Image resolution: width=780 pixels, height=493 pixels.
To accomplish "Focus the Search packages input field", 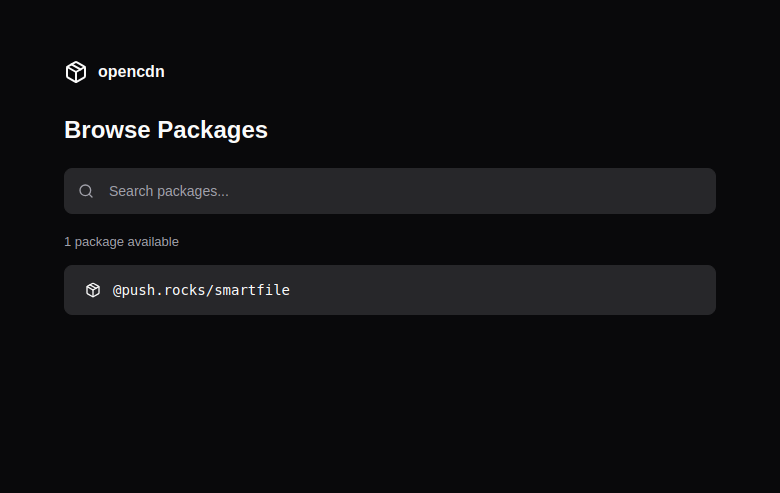I will [x=400, y=191].
